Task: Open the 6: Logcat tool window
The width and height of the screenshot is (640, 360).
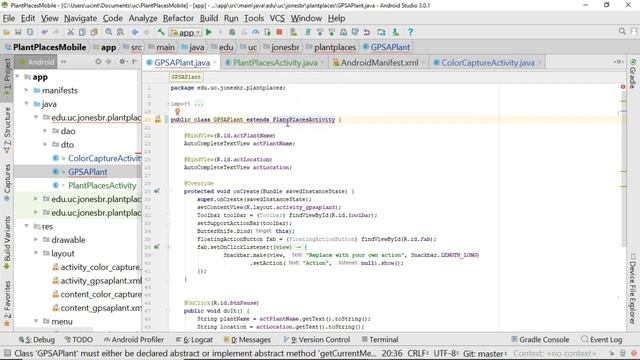Action: pyautogui.click(x=194, y=340)
